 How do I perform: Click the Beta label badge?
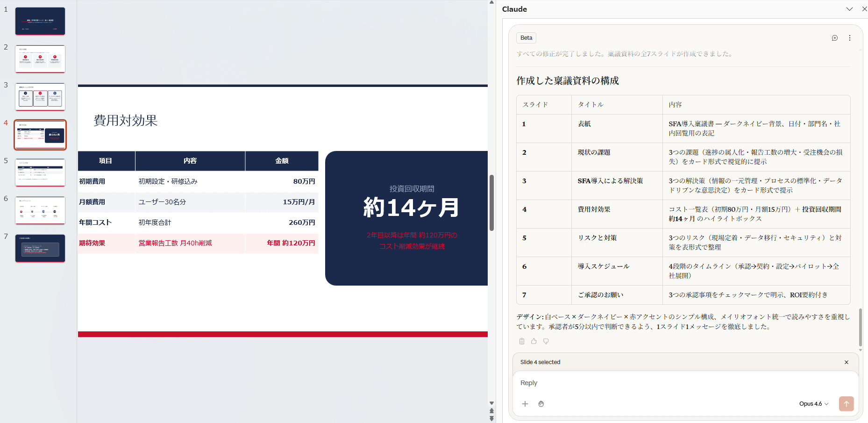coord(526,38)
